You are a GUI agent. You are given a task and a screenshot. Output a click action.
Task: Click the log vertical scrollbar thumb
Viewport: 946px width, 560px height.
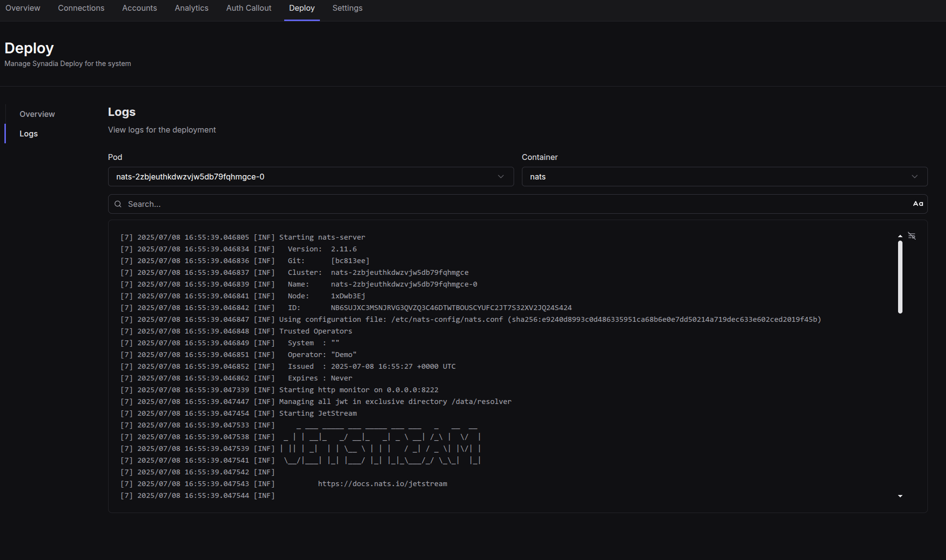pyautogui.click(x=900, y=277)
